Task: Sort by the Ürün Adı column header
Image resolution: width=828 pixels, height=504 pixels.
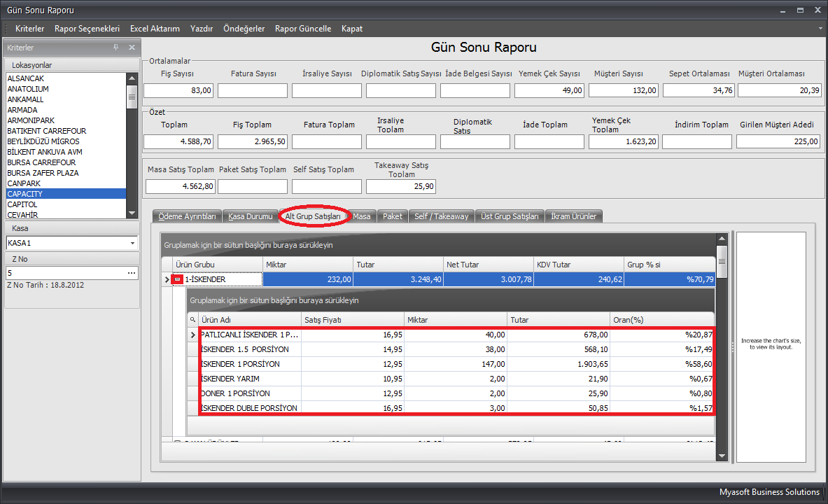Action: click(x=250, y=320)
